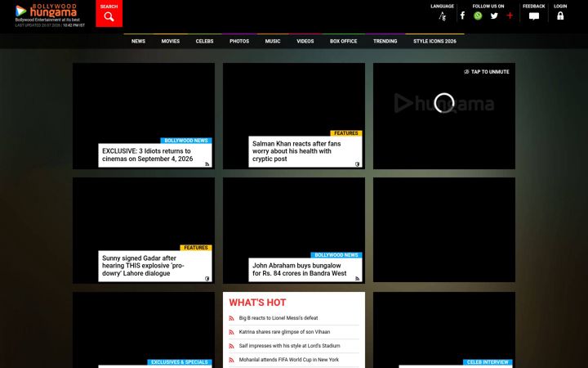Click the red plus more-socials icon
588x368 pixels.
[510, 16]
